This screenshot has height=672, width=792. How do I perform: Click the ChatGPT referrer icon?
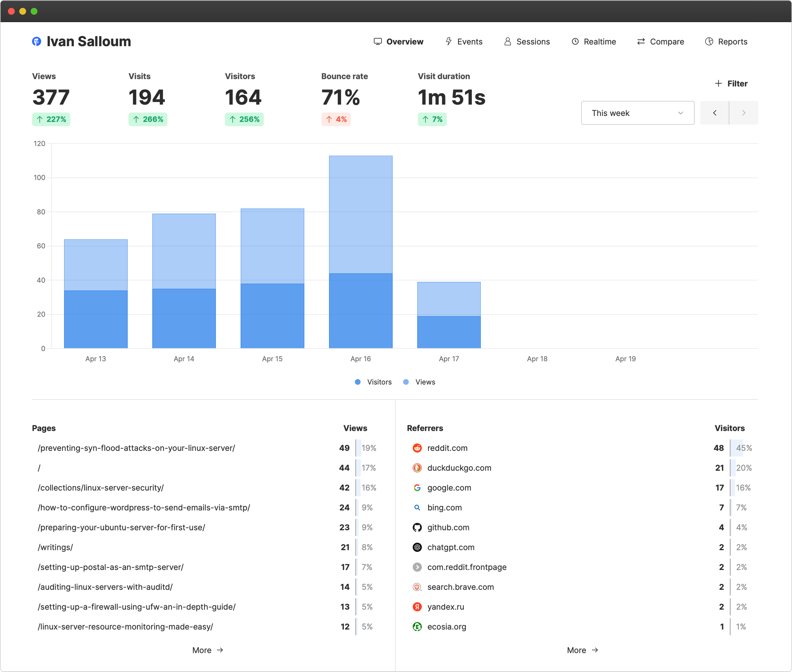[417, 547]
